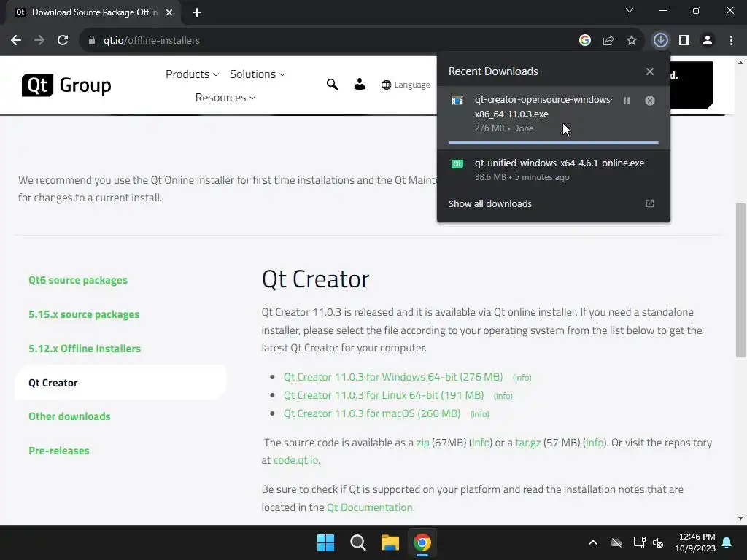The width and height of the screenshot is (747, 560).
Task: Bookmark this page with star icon
Action: coord(632,41)
